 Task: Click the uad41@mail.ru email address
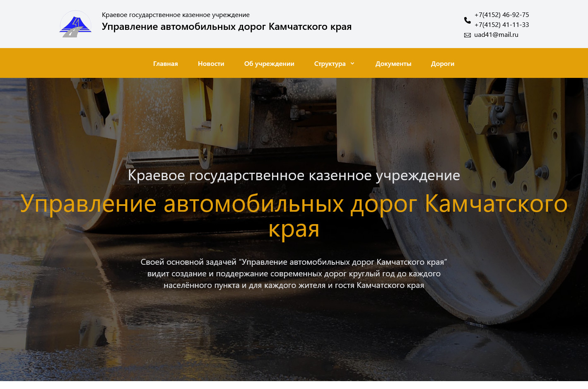[496, 35]
